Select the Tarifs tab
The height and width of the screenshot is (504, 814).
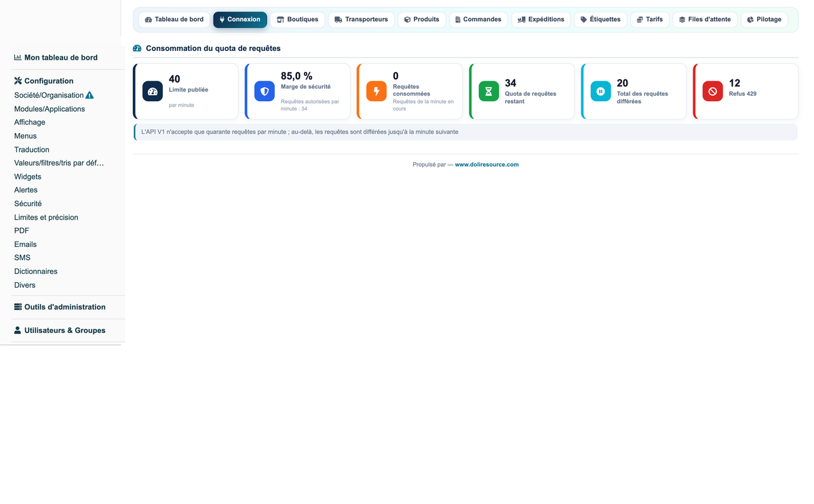[650, 20]
